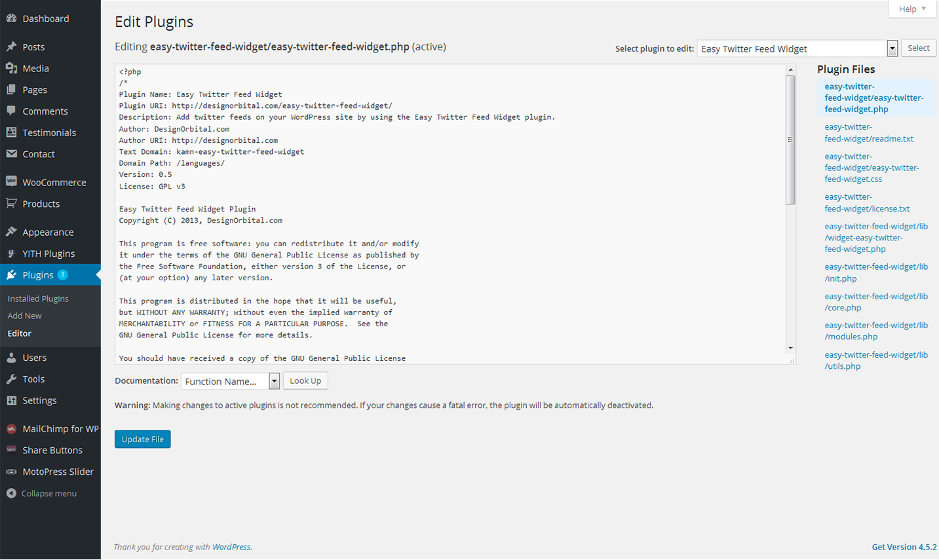
Task: Click the WooCommerce icon in sidebar
Action: coord(11,181)
